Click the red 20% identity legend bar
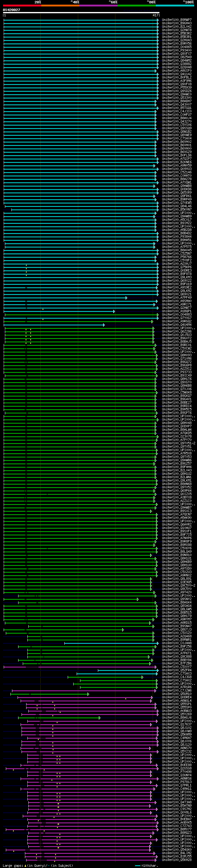The width and height of the screenshot is (197, 868). click(22, 6)
